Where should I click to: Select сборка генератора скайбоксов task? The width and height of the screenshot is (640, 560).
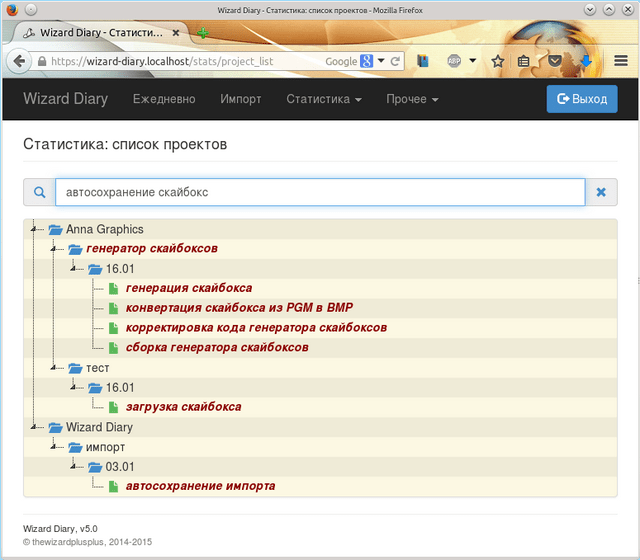(217, 347)
